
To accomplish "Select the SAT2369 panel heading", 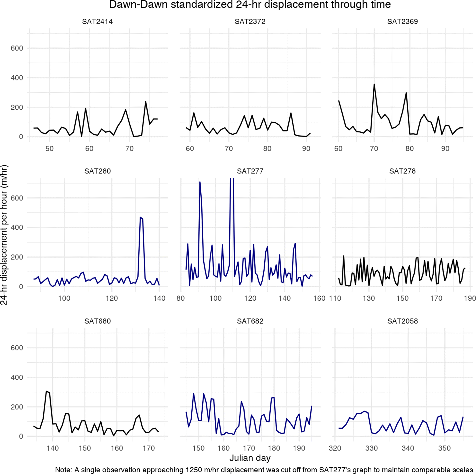I will [x=402, y=21].
